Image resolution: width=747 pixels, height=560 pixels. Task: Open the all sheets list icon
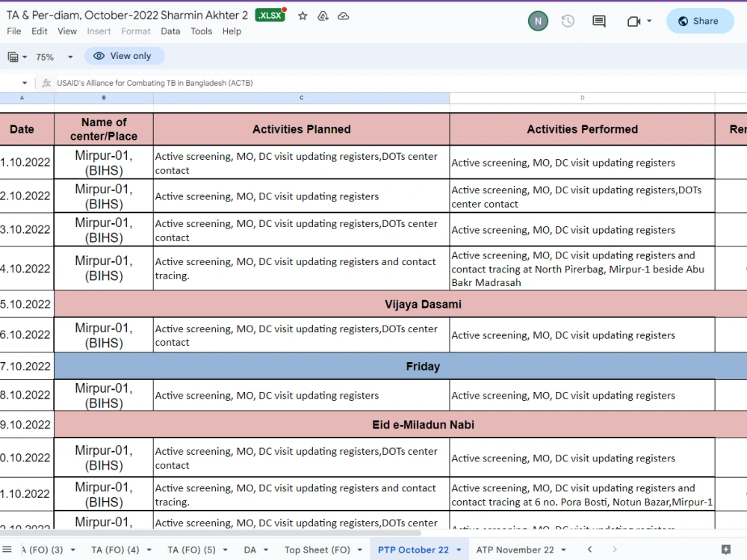tap(7, 550)
